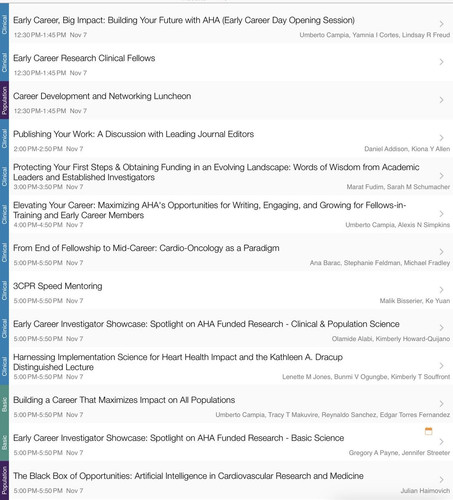
Task: Click speakers 'Umberto Campia, Yamnia I Cortes, Lindsay R Freud'
Action: (375, 35)
